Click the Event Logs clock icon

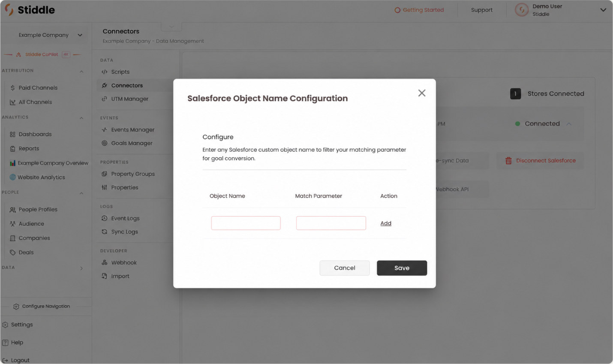[x=104, y=218]
